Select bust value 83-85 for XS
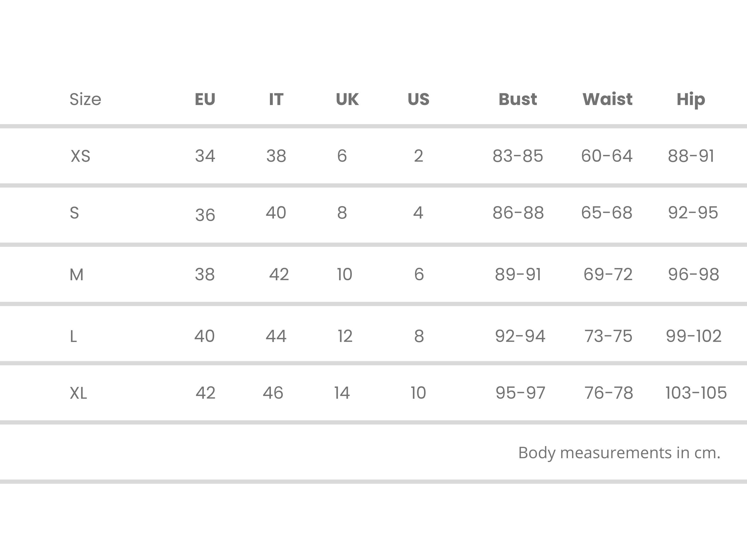 [x=518, y=156]
